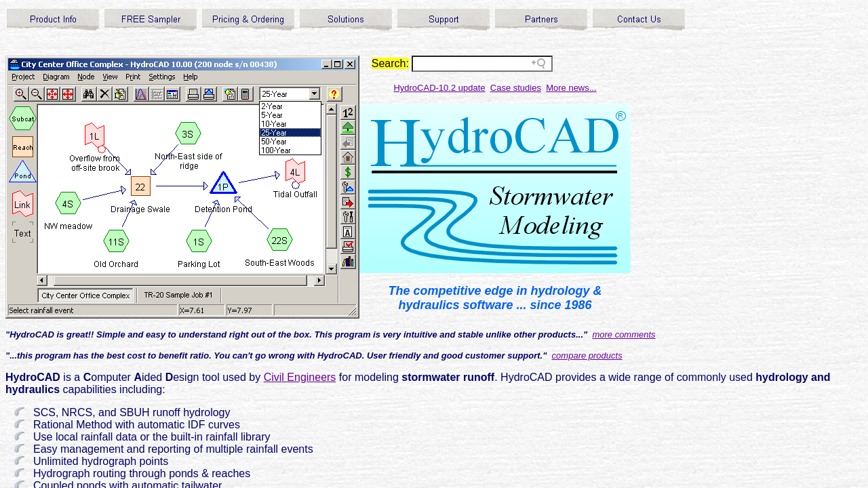The image size is (868, 488).
Task: Click the calculator toolbar icon
Action: click(x=246, y=94)
